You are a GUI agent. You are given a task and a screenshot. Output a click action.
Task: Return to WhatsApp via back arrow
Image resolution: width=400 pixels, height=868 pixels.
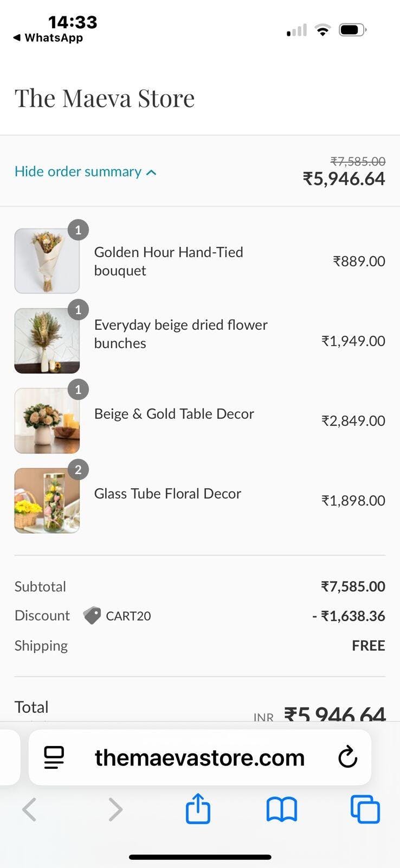click(17, 38)
